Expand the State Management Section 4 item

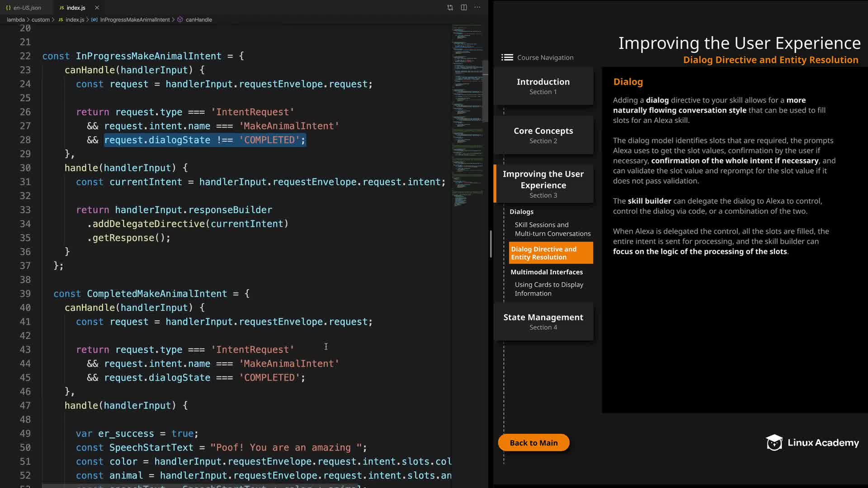tap(543, 322)
